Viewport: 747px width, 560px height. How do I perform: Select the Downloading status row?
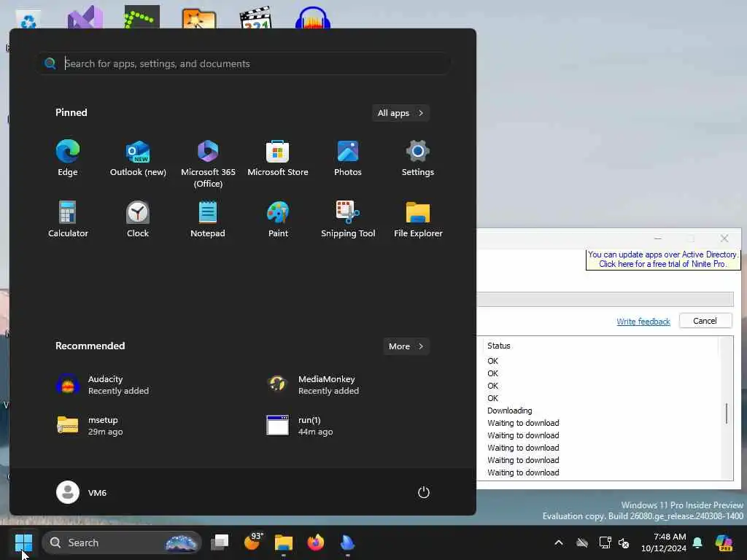tap(510, 411)
